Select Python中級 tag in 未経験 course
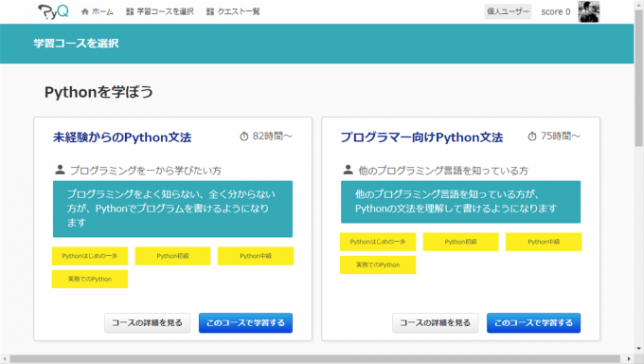Image resolution: width=644 pixels, height=364 pixels. point(256,256)
